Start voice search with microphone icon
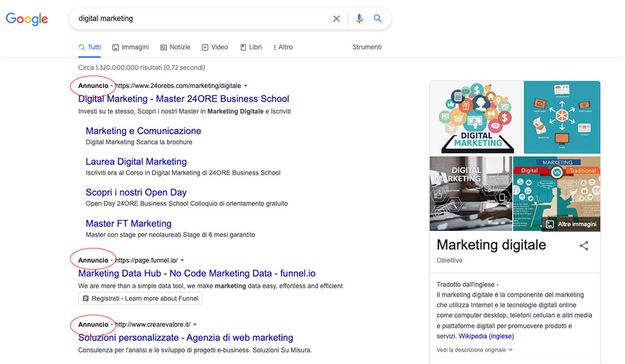The image size is (625, 364). click(x=359, y=18)
